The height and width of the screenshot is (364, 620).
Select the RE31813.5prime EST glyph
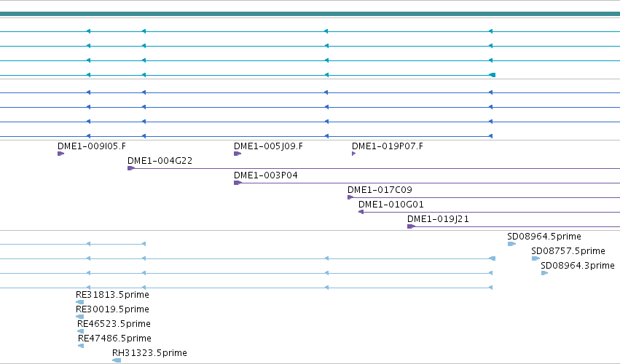click(79, 302)
